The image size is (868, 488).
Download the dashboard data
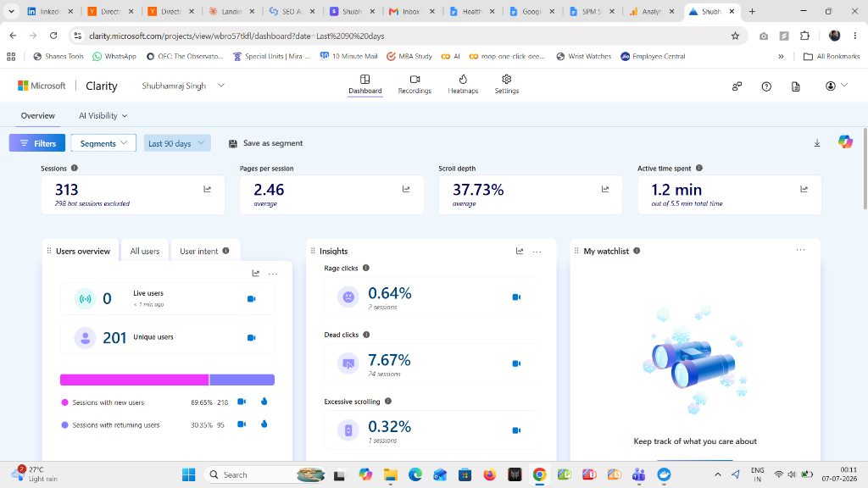(817, 143)
